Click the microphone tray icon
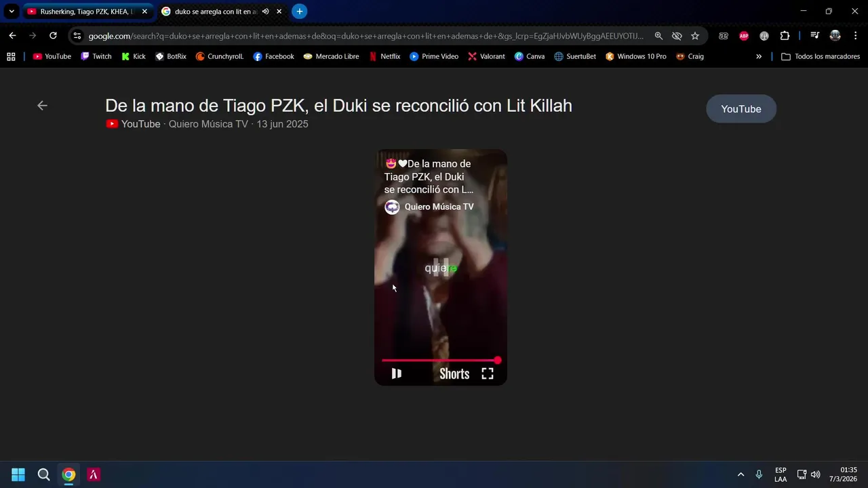The image size is (868, 488). click(x=759, y=474)
